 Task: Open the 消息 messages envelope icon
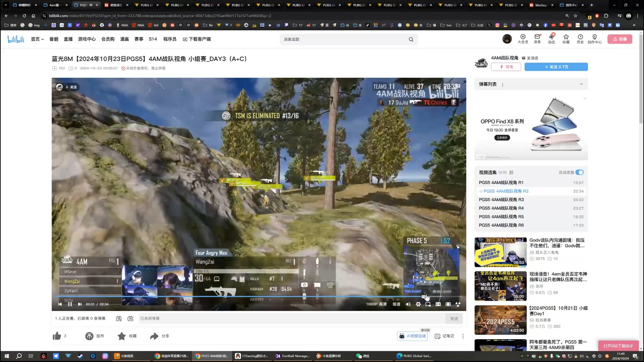[537, 39]
